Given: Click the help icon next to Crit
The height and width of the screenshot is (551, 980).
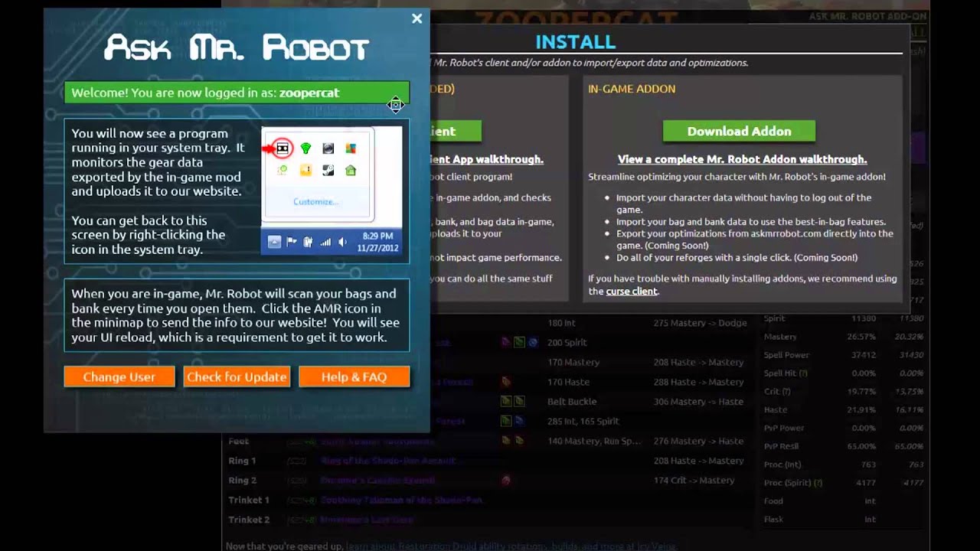Looking at the screenshot, I should tap(786, 391).
